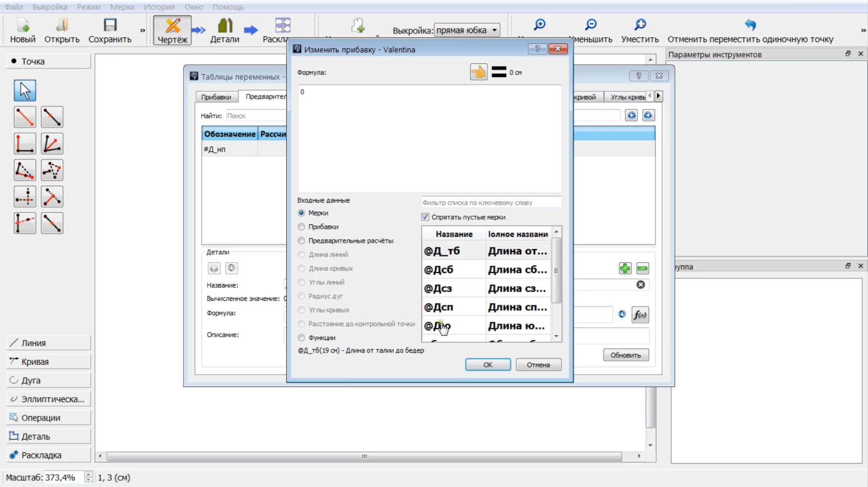Click the green plus add-variable icon
The height and width of the screenshot is (487, 868).
(625, 268)
